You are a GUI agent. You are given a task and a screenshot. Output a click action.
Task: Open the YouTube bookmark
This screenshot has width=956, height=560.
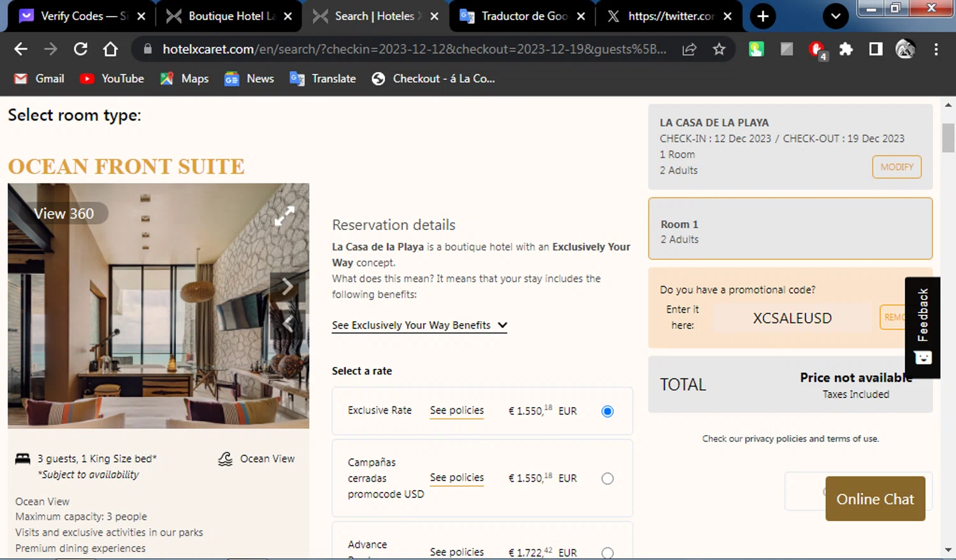(112, 78)
